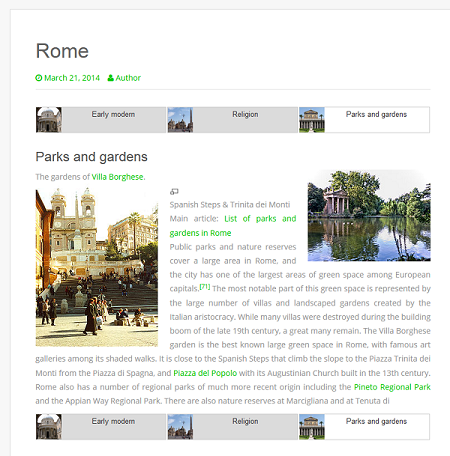The width and height of the screenshot is (450, 456).
Task: Click the user icon beside Author
Action: click(111, 78)
